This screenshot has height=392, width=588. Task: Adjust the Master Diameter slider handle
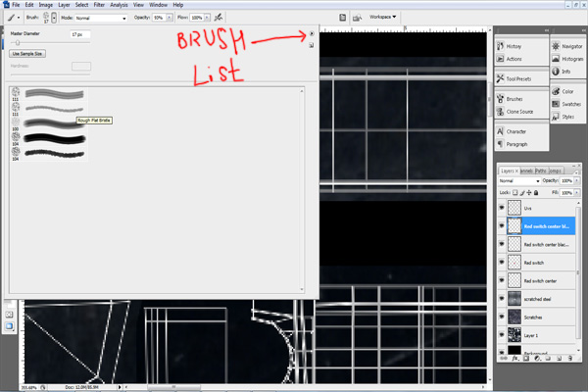point(18,43)
